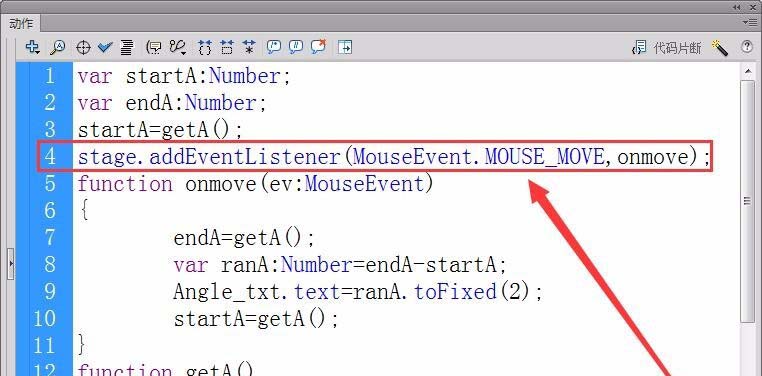This screenshot has height=376, width=762.
Task: Click the scrollbar up arrow
Action: (x=747, y=71)
